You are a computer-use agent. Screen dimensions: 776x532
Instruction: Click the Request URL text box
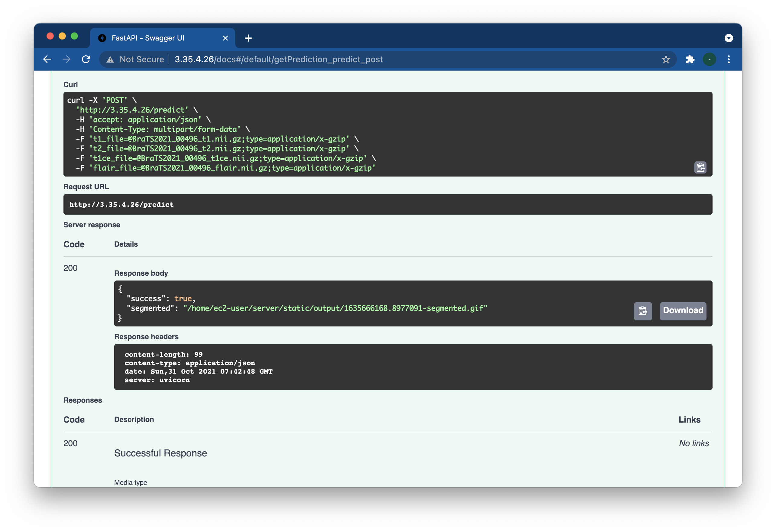(387, 204)
